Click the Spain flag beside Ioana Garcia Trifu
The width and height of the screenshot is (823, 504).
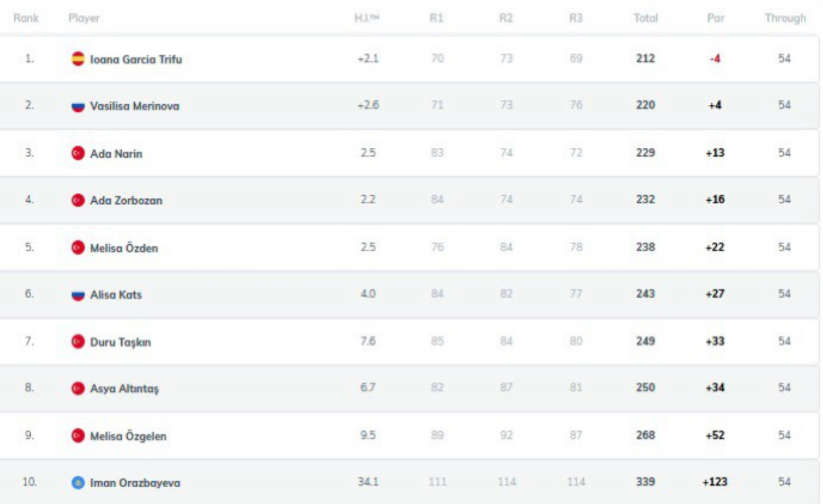pos(78,59)
